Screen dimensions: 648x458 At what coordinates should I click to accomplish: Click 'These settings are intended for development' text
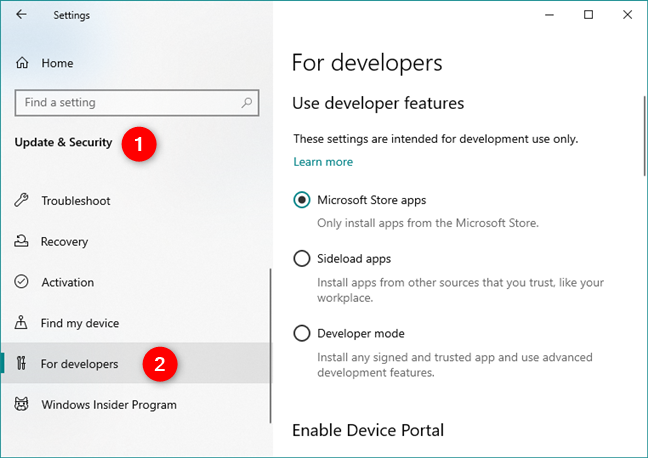click(436, 139)
